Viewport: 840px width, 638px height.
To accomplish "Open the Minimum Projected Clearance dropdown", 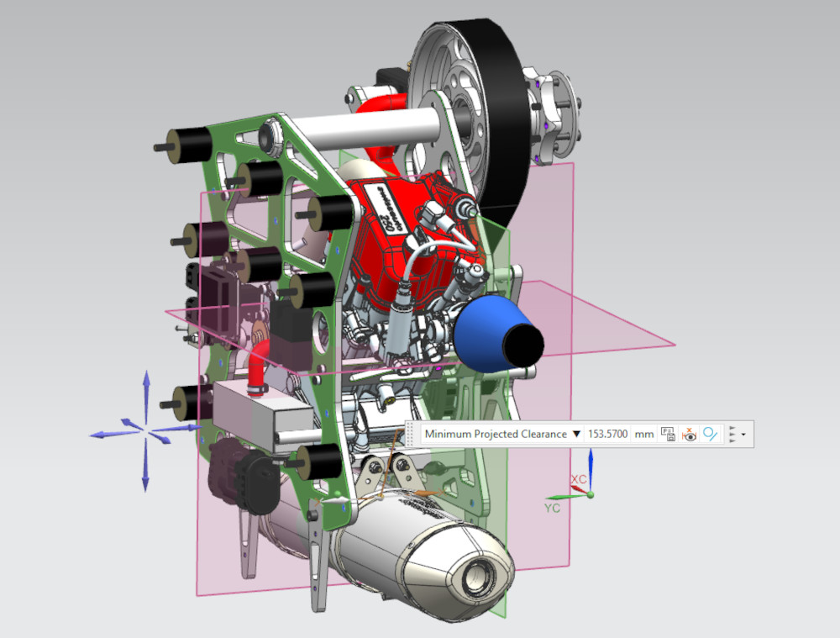I will tap(576, 434).
